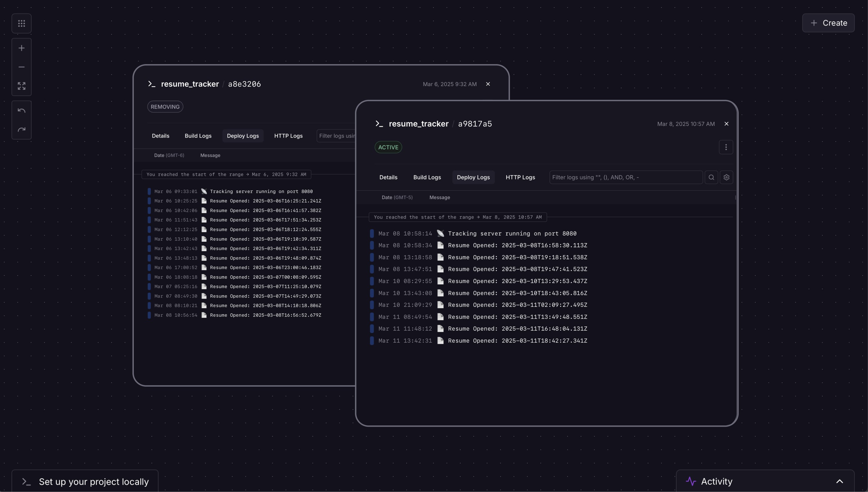Focus the a9817a5 log filter field
The height and width of the screenshot is (492, 868).
point(626,177)
